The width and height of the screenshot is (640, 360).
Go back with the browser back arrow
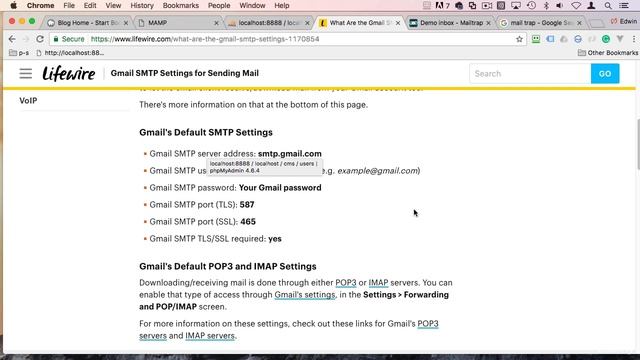coord(12,39)
